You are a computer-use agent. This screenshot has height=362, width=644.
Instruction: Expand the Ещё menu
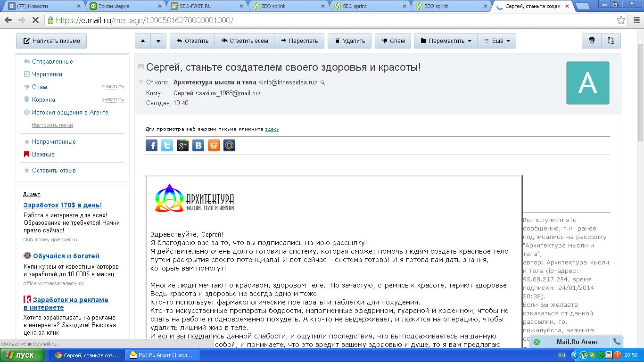pos(497,41)
